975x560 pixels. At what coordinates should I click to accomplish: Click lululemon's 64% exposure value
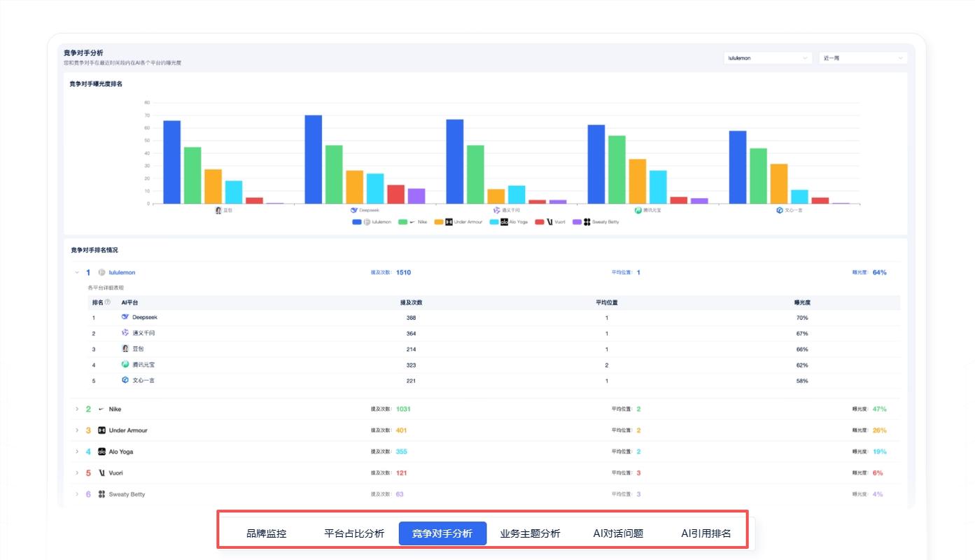[x=880, y=272]
